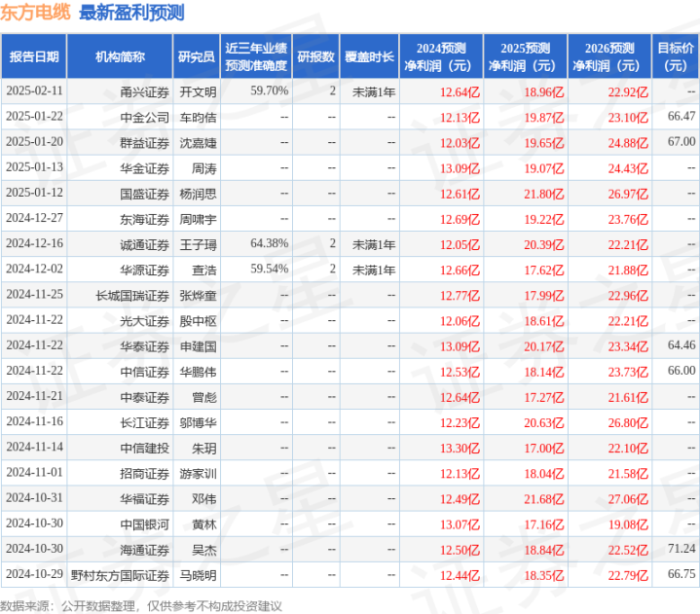Click 17.27亿 in the 中泰证券 row
The height and width of the screenshot is (614, 700).
tap(544, 397)
